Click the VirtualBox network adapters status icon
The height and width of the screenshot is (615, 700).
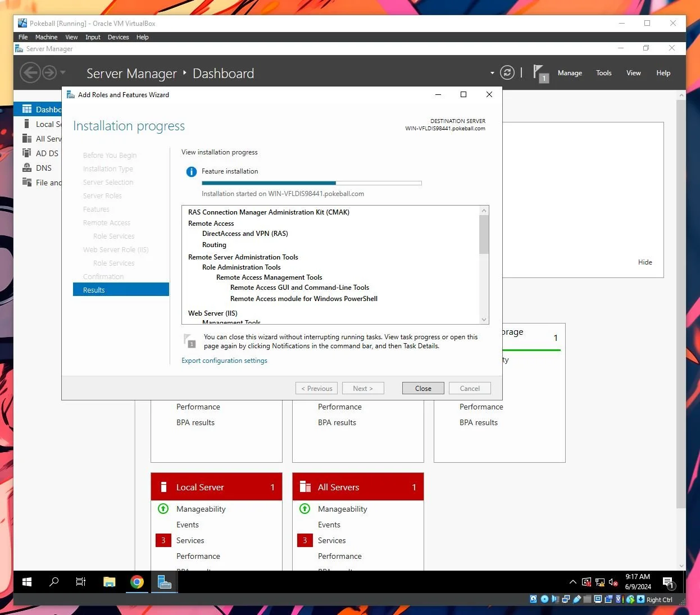coord(566,599)
